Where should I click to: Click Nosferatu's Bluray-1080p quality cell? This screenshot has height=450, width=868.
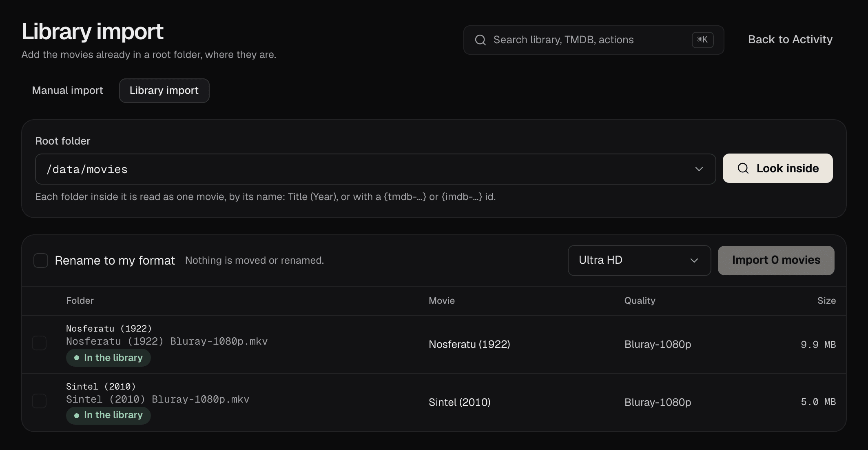click(x=658, y=345)
